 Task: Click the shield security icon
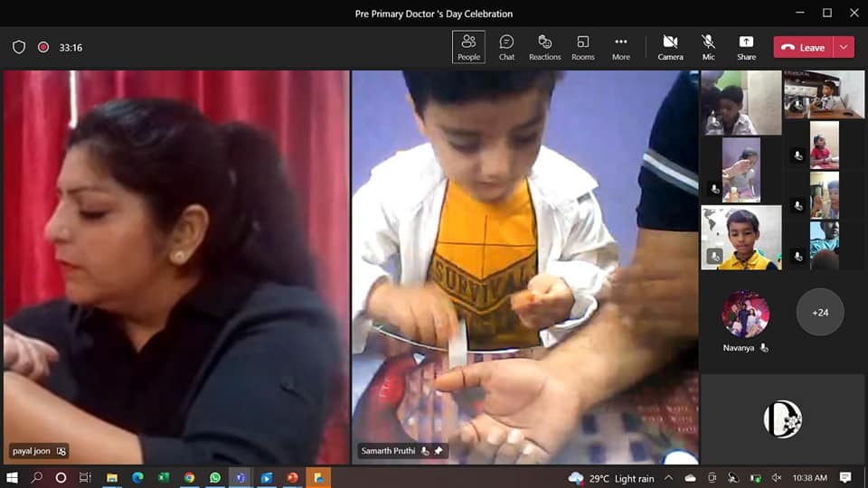(19, 47)
